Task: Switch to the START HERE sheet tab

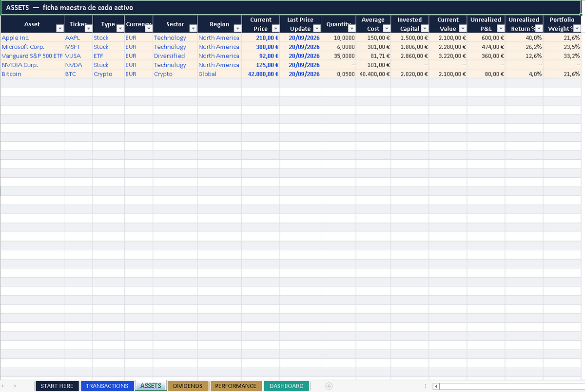Action: pos(57,386)
